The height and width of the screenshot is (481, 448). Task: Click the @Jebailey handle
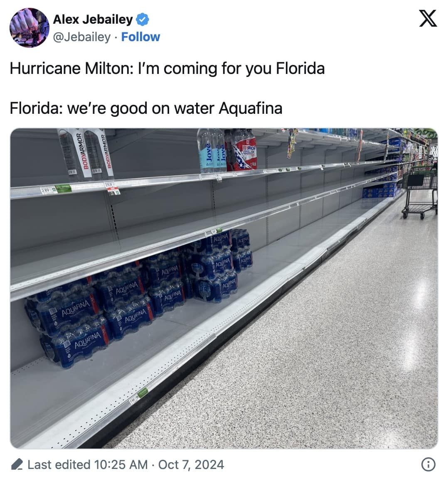coord(82,37)
